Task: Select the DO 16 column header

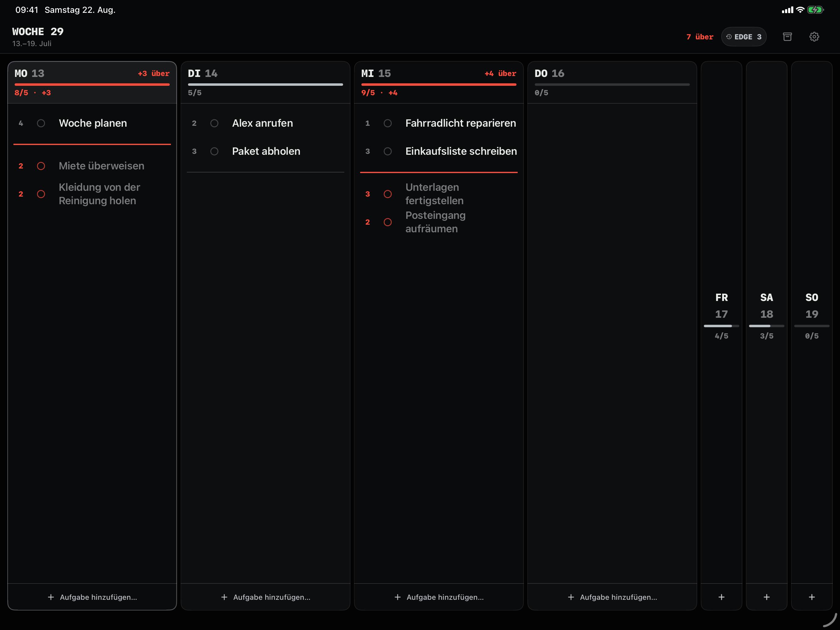Action: (x=612, y=82)
